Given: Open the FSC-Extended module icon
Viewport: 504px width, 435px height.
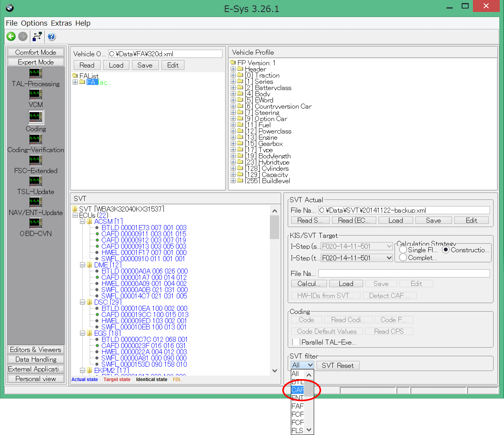Looking at the screenshot, I should click(36, 160).
